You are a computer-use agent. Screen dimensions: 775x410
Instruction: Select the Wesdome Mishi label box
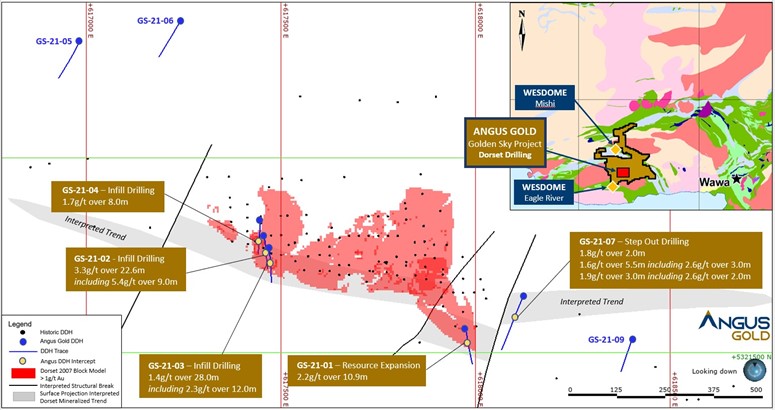point(545,98)
